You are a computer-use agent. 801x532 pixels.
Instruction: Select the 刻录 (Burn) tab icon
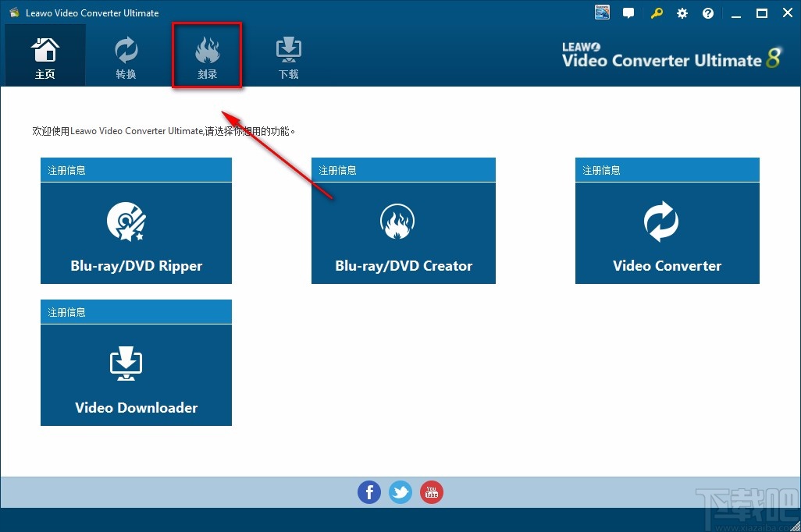tap(207, 53)
